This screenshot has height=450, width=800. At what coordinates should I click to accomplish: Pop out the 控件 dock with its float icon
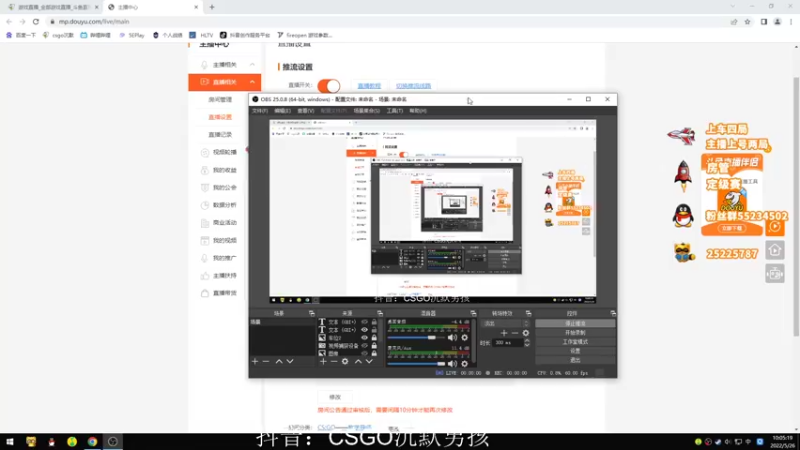tap(613, 313)
